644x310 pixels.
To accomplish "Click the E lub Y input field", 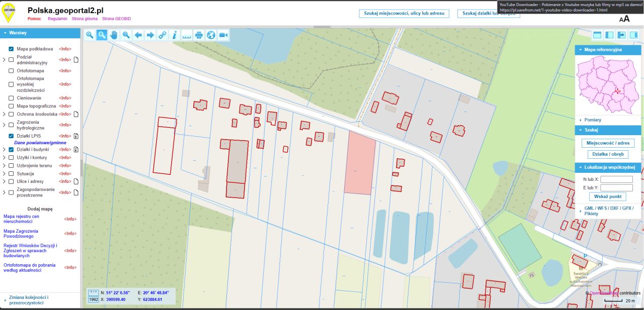I will 617,188.
